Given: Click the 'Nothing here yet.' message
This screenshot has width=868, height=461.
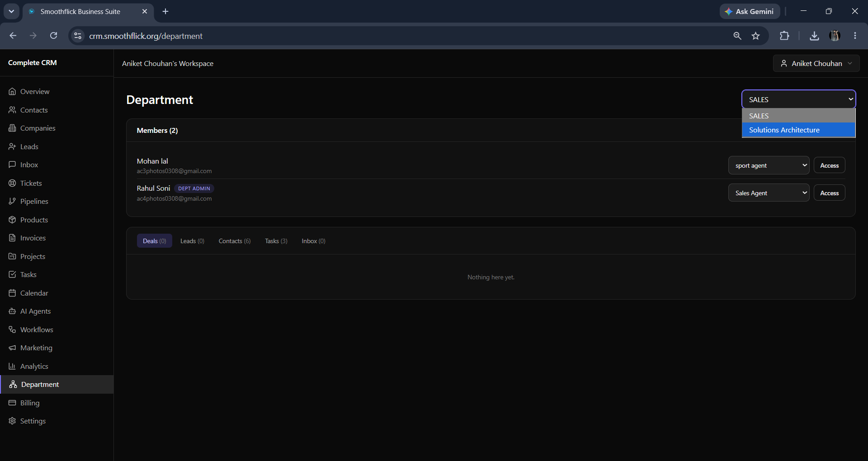Looking at the screenshot, I should coord(491,277).
